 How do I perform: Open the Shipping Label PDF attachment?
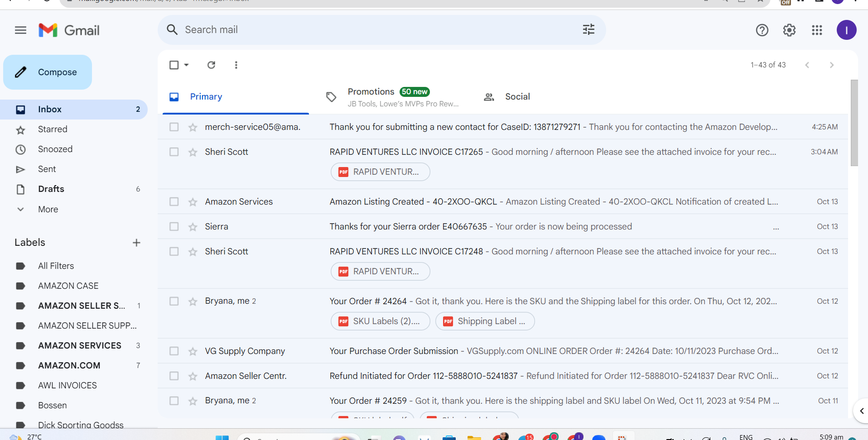(485, 321)
